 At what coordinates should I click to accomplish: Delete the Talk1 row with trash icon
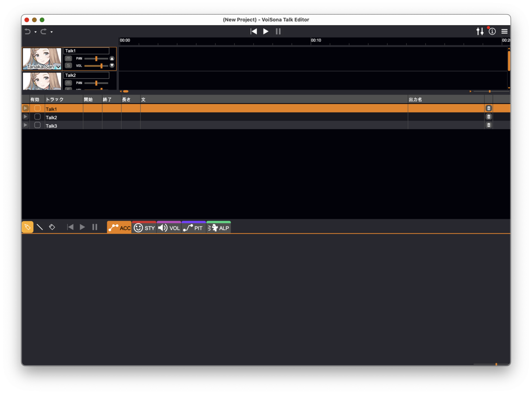pos(489,108)
